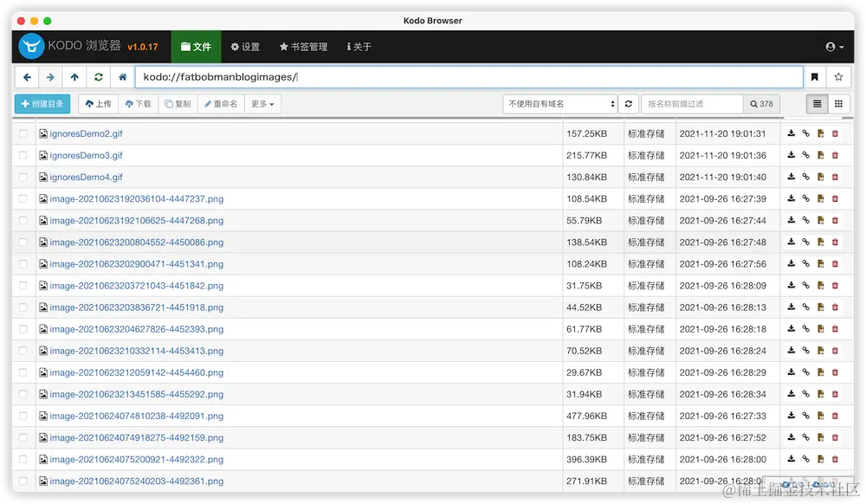The width and height of the screenshot is (866, 504).
Task: Download ignoresDemo2.gif using row icon
Action: [792, 133]
